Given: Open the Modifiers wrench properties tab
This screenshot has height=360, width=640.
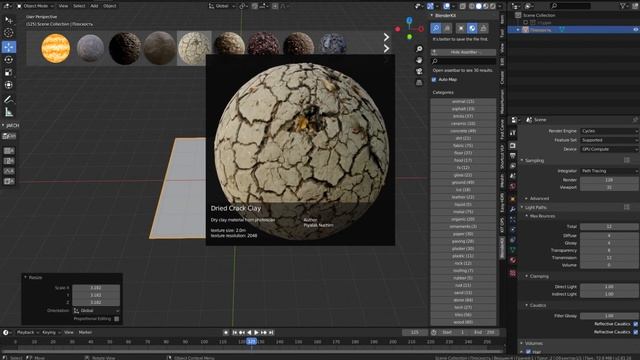Looking at the screenshot, I should (513, 209).
